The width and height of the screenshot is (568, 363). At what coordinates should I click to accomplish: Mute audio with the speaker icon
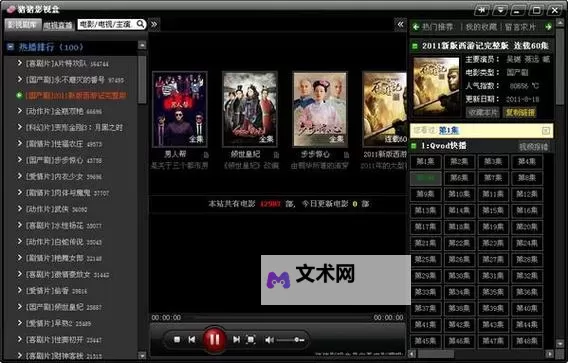(269, 340)
